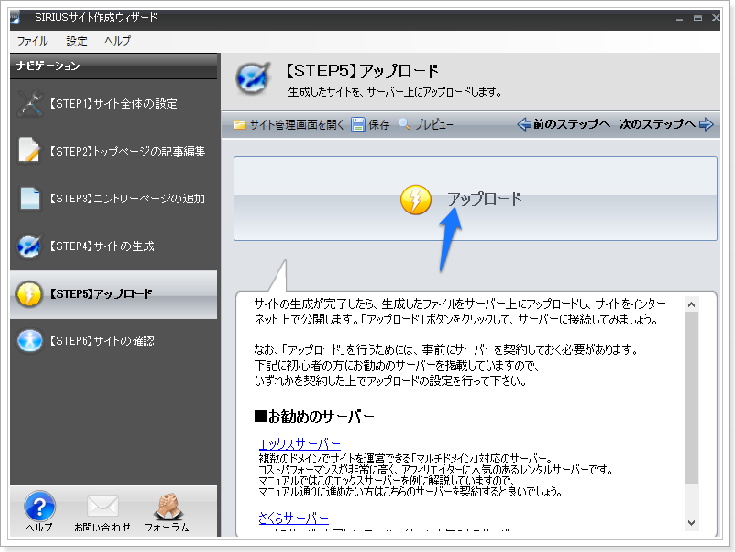Click 次のステップへ

pyautogui.click(x=658, y=124)
